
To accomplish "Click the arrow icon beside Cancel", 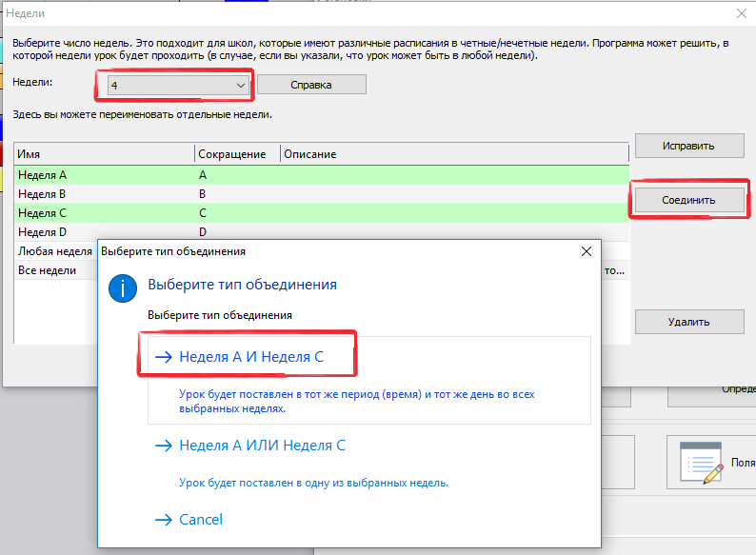I will pos(163,520).
